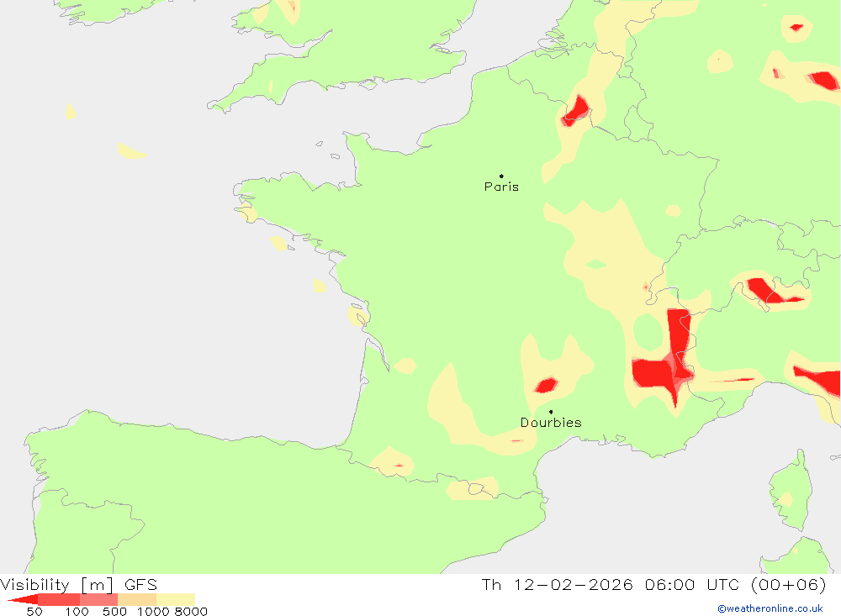Viewport: 841px width, 616px height.
Task: Click the legend value 50
Action: click(34, 612)
